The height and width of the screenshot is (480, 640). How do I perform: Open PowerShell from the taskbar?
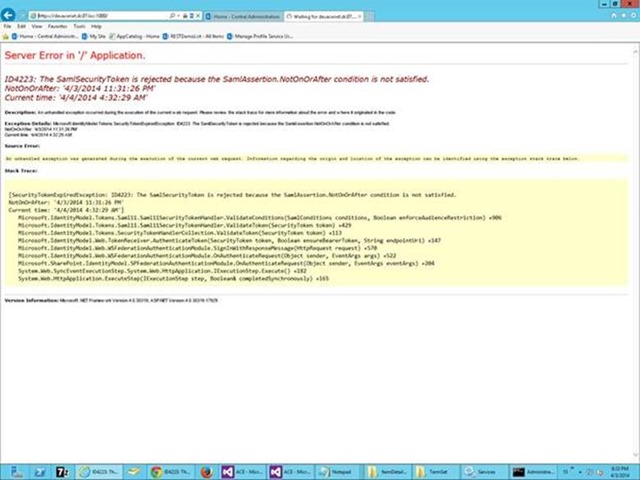(x=40, y=472)
